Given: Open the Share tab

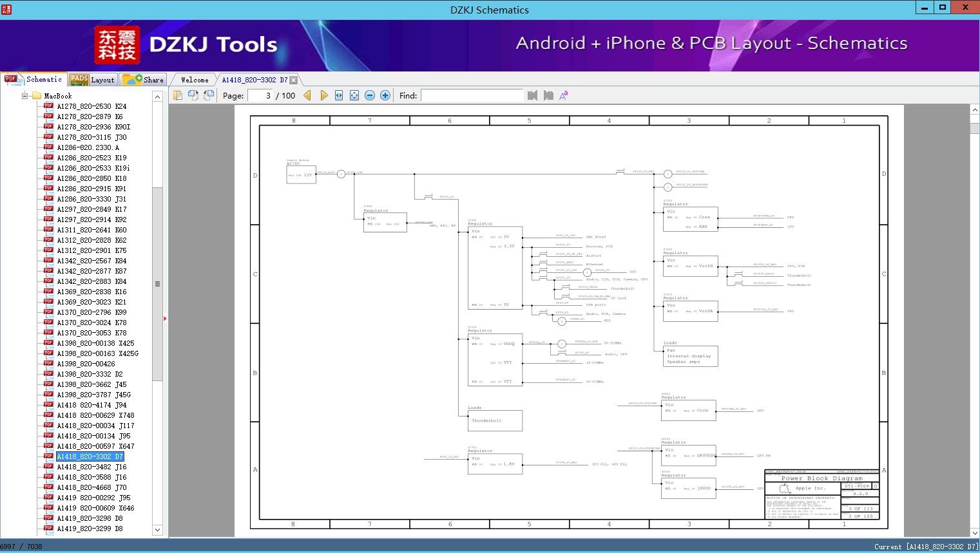Looking at the screenshot, I should point(143,80).
